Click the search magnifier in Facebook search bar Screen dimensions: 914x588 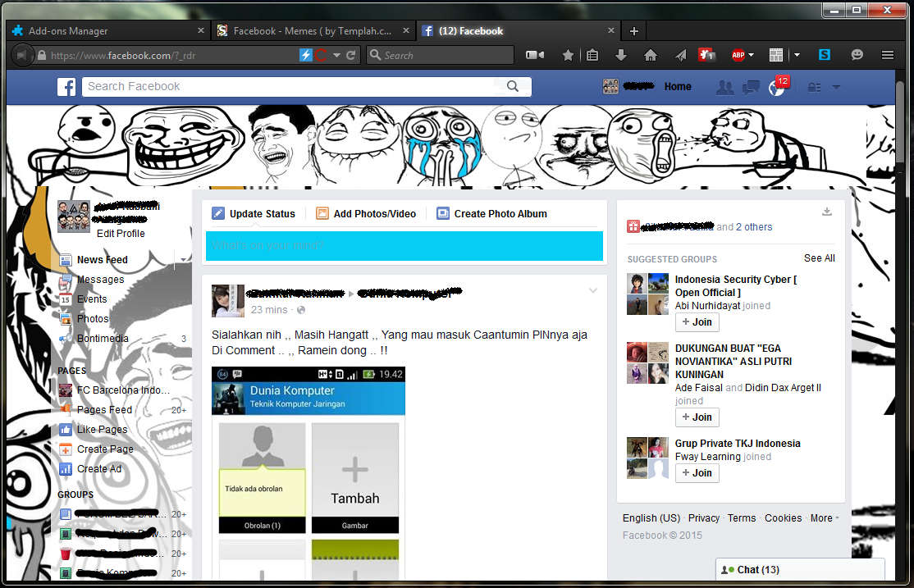click(512, 86)
